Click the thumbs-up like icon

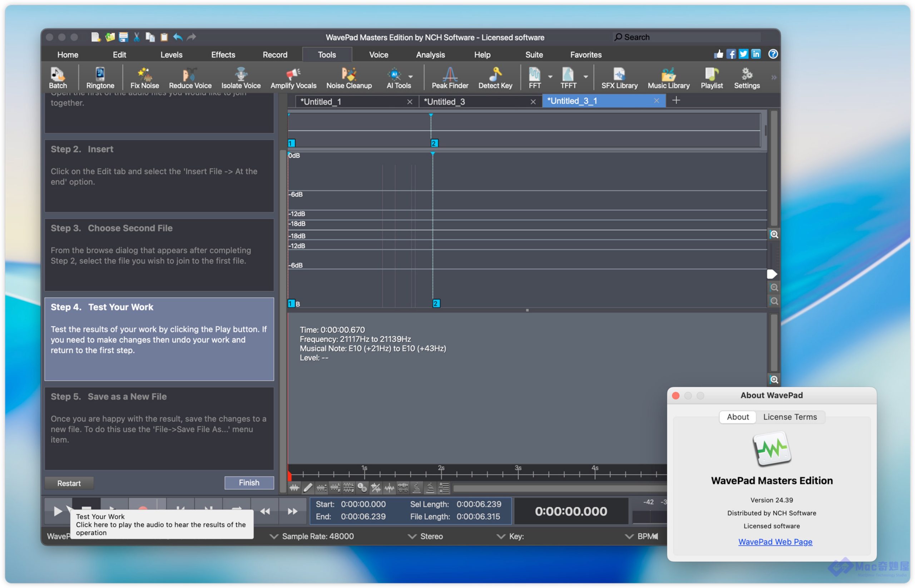718,54
